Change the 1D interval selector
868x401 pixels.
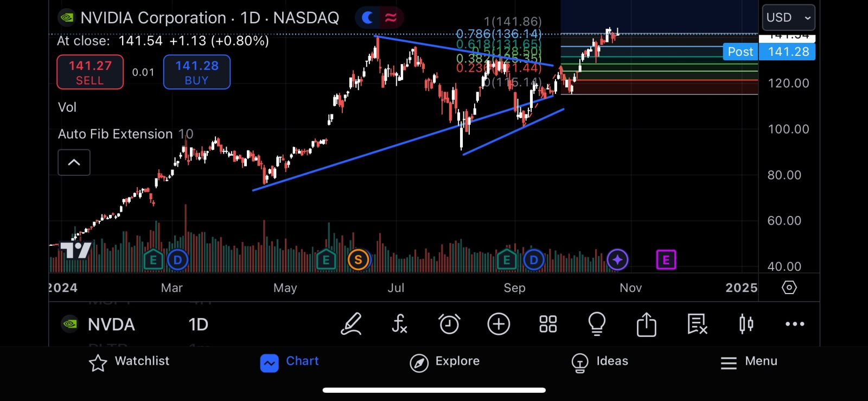[198, 324]
